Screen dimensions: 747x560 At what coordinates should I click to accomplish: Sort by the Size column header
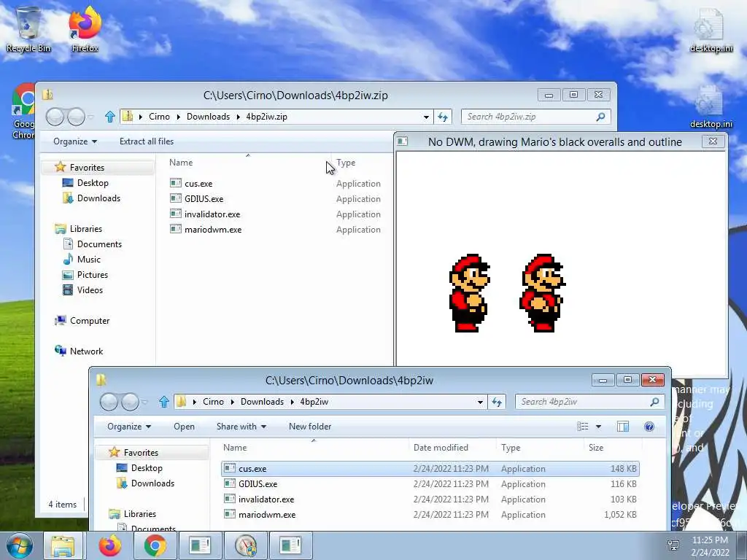(613, 448)
